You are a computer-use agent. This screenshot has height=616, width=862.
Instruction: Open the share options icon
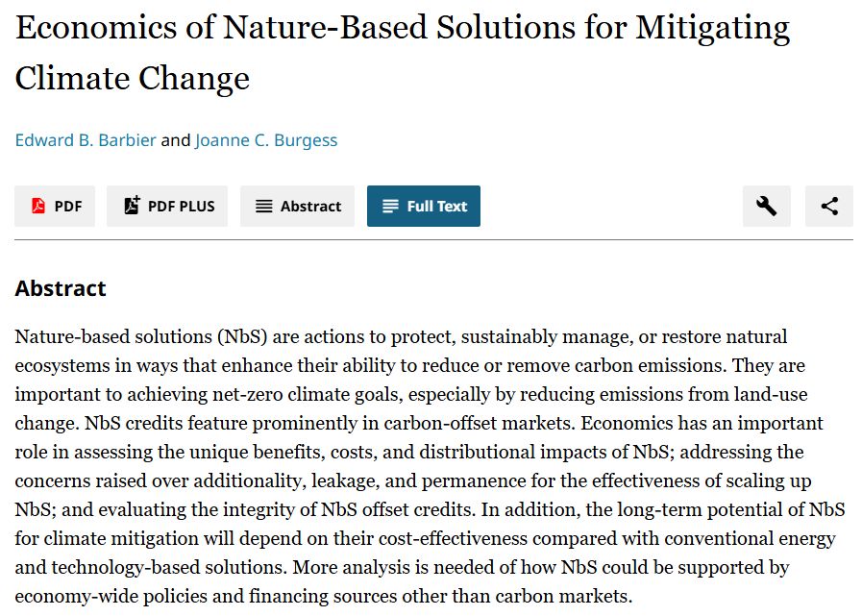(829, 207)
